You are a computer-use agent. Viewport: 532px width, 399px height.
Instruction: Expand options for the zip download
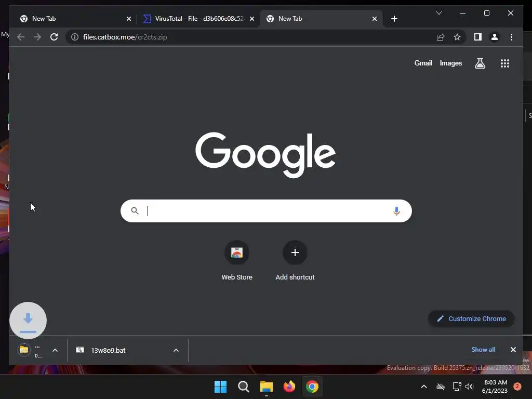pos(55,350)
